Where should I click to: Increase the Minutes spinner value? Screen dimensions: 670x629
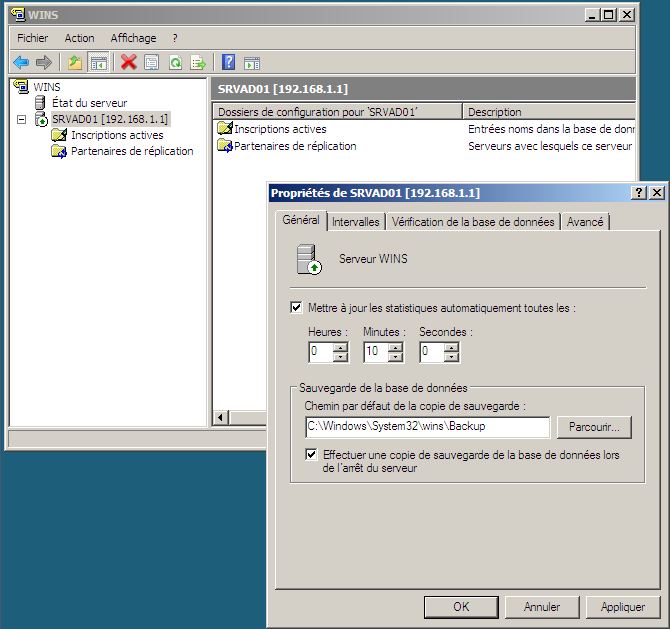(395, 347)
